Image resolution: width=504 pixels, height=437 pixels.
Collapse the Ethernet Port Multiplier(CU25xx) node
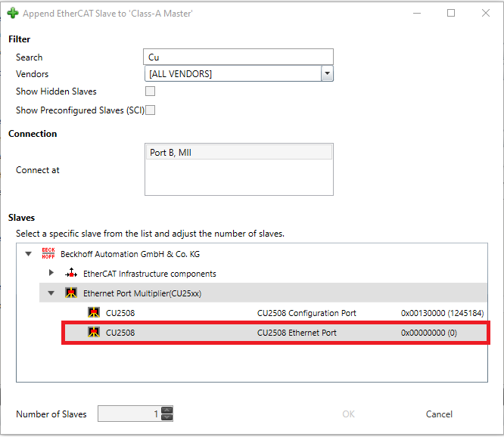click(x=51, y=293)
